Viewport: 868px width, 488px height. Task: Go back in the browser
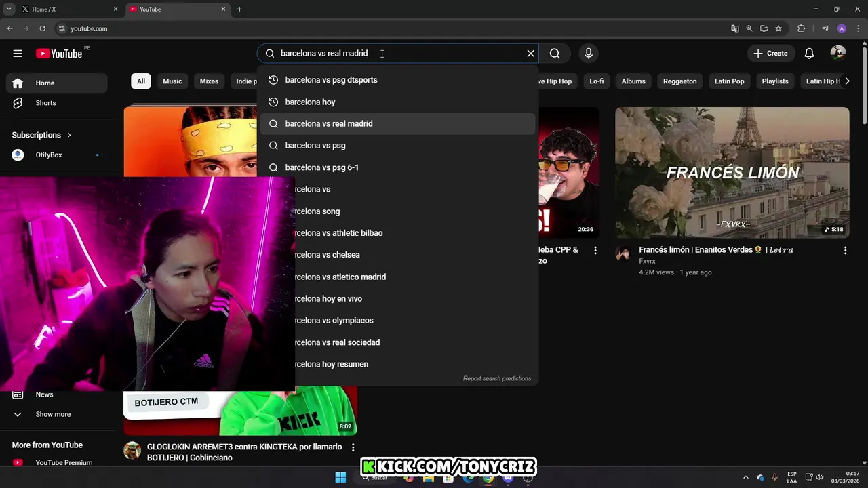point(9,28)
